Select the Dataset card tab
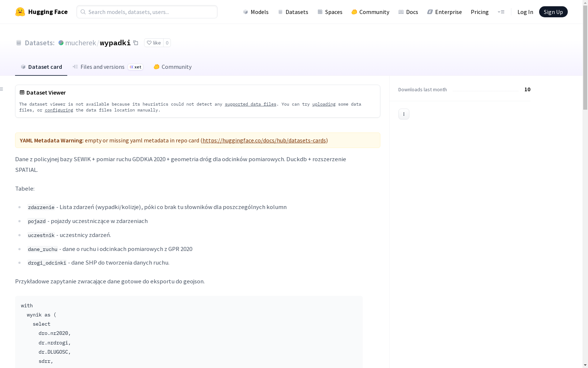This screenshot has width=588, height=368. click(x=41, y=67)
